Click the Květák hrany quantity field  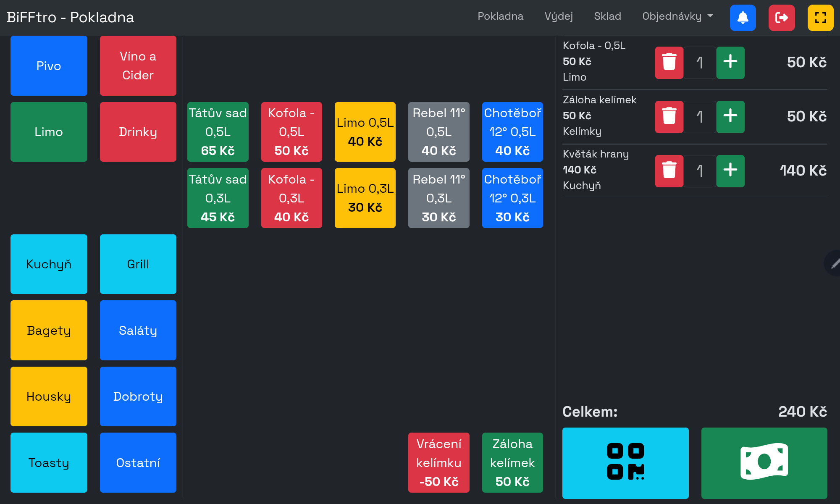[x=700, y=171]
